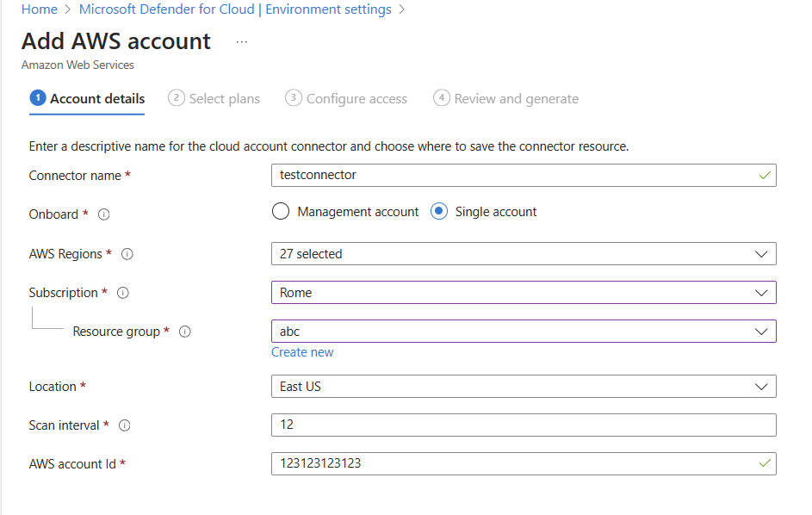Click info icon next to Subscription label
The image size is (812, 515).
123,293
